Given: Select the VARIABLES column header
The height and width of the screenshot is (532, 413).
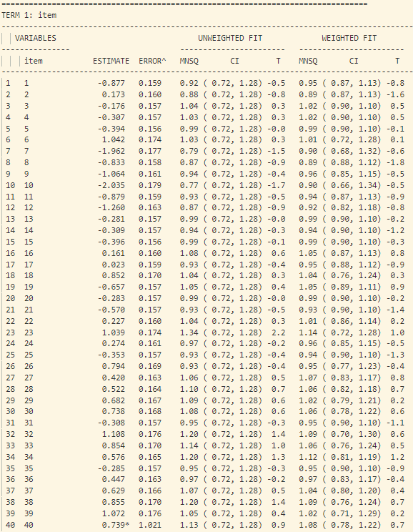Looking at the screenshot, I should pos(36,38).
